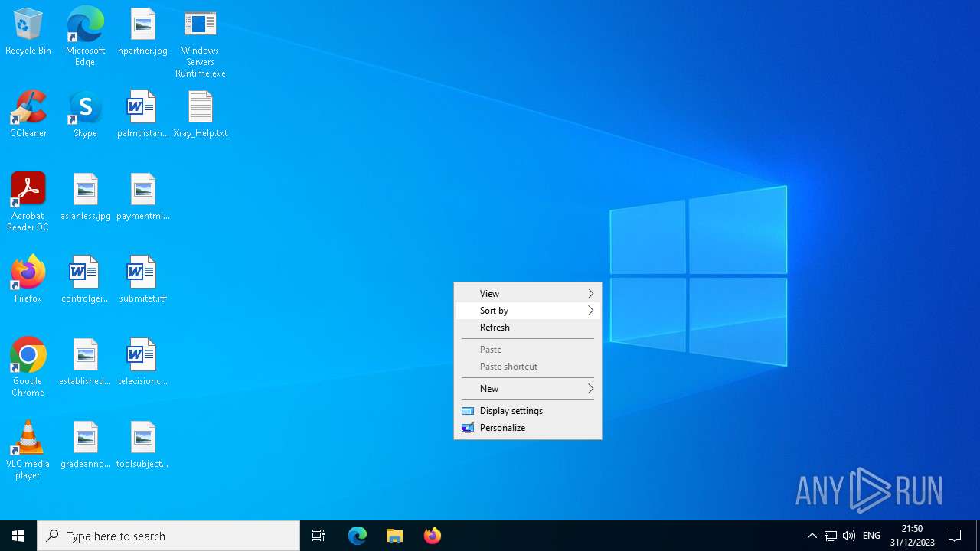
Task: Expand the Sort by submenu
Action: point(528,311)
